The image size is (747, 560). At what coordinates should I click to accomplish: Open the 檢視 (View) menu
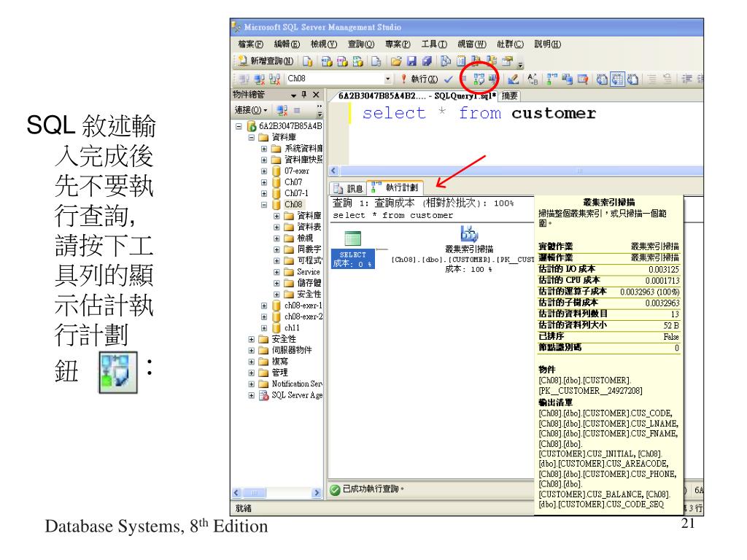tap(324, 44)
